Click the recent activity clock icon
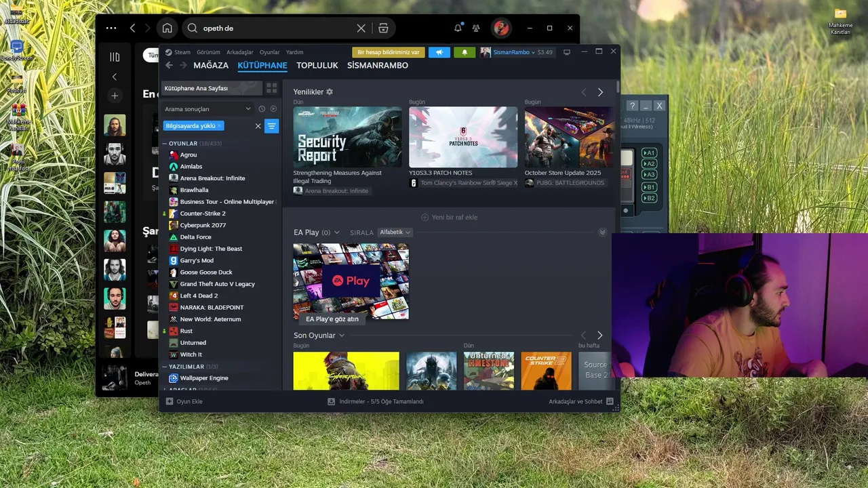This screenshot has height=488, width=868. pyautogui.click(x=262, y=108)
